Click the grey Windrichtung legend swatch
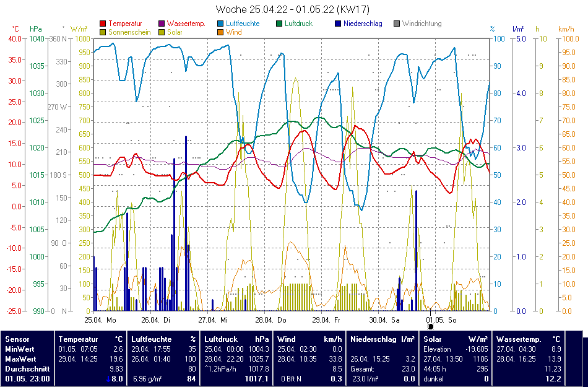Viewport: 588px width, 387px height. (397, 24)
